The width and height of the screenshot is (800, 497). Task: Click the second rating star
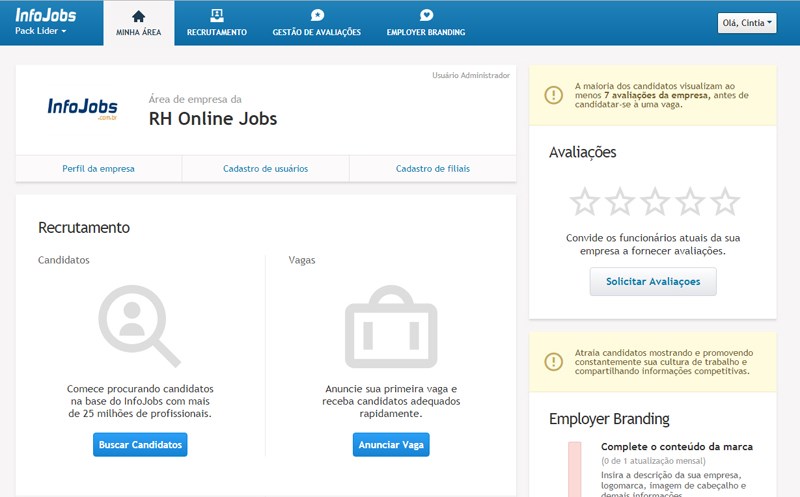click(619, 202)
